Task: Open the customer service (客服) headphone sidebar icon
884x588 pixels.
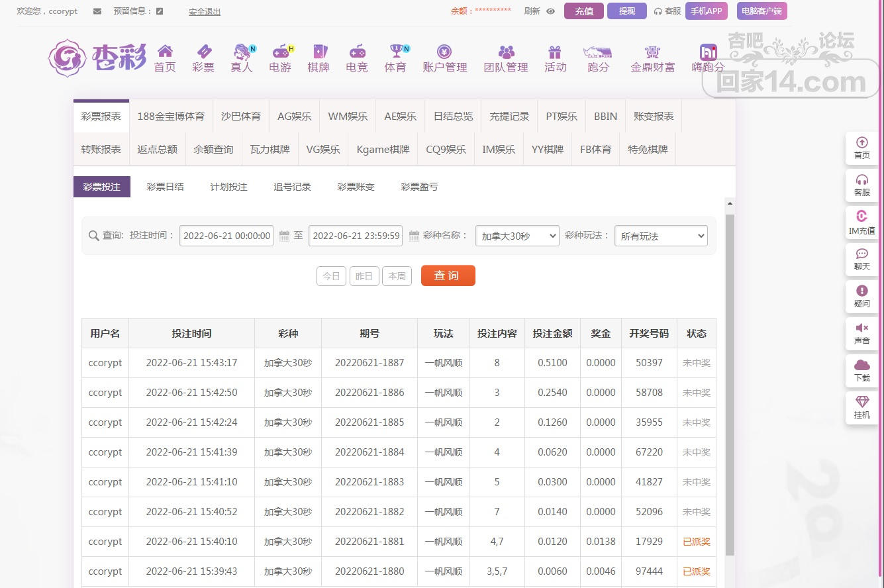Action: [861, 180]
